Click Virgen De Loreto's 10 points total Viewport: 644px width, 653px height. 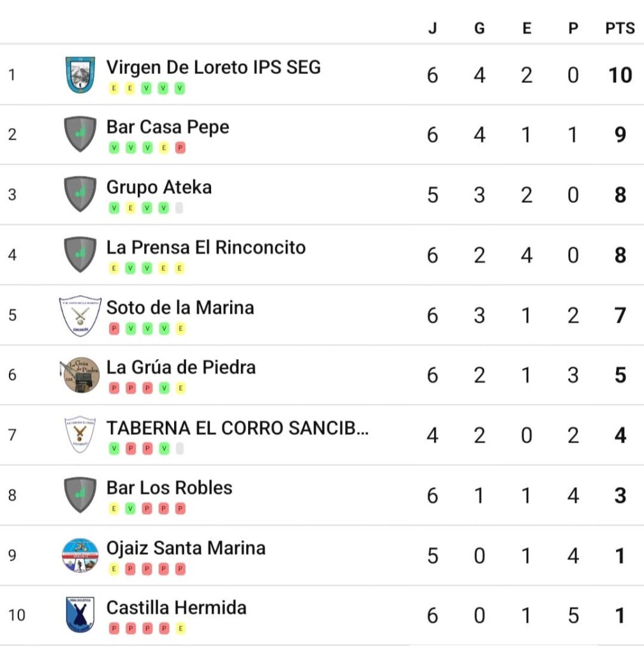620,75
